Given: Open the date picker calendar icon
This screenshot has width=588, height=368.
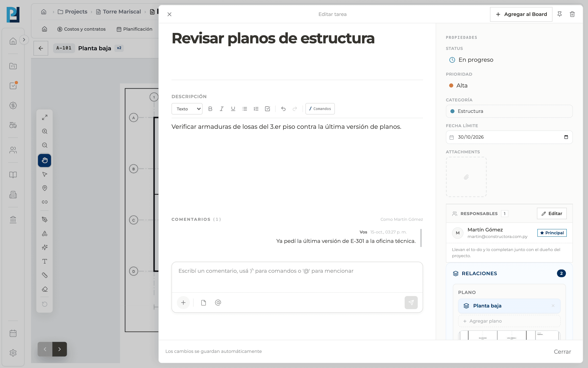Looking at the screenshot, I should pyautogui.click(x=566, y=137).
